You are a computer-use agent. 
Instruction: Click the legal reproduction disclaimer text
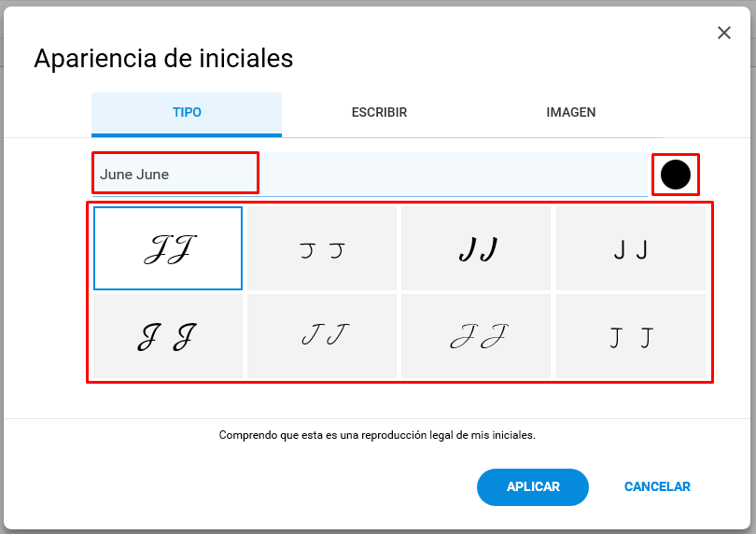point(377,435)
